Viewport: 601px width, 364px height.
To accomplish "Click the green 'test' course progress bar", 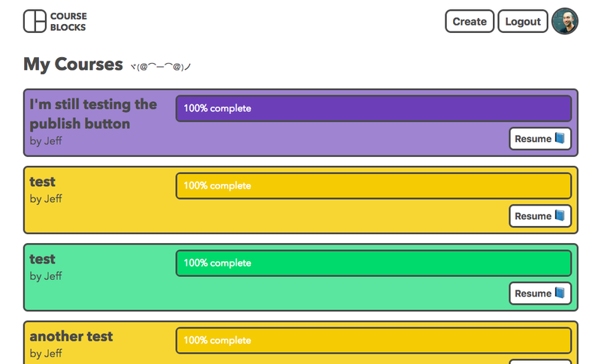I will coord(373,263).
